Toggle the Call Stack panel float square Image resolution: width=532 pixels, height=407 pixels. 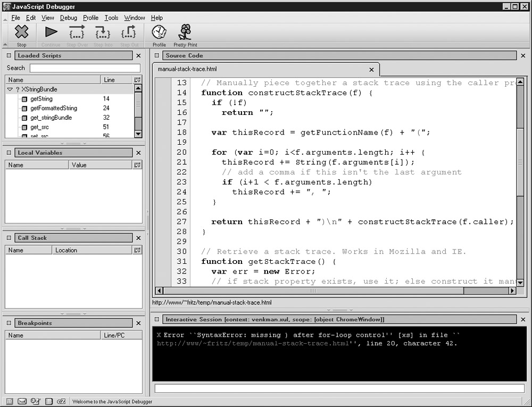[x=9, y=238]
